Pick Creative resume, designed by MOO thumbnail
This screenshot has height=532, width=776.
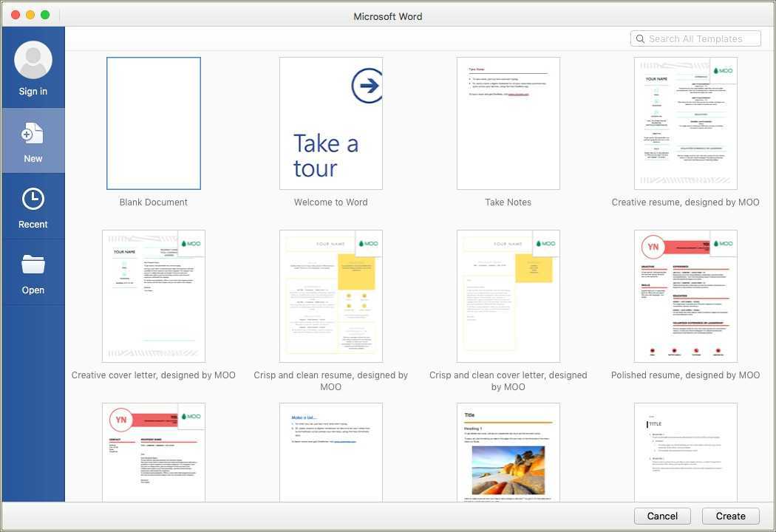click(685, 123)
